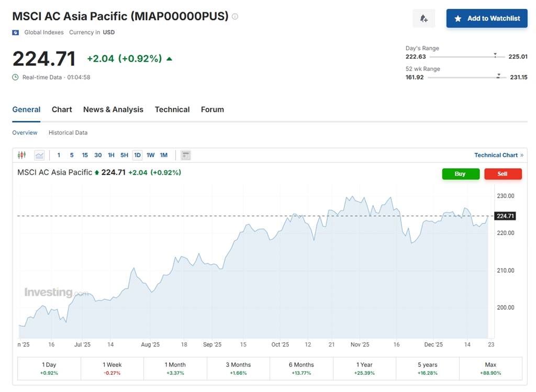Open the Historical Data tab
The image size is (536, 392).
point(68,132)
